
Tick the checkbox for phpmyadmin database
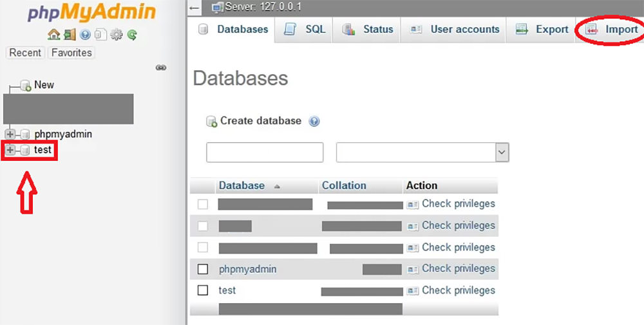coord(203,269)
